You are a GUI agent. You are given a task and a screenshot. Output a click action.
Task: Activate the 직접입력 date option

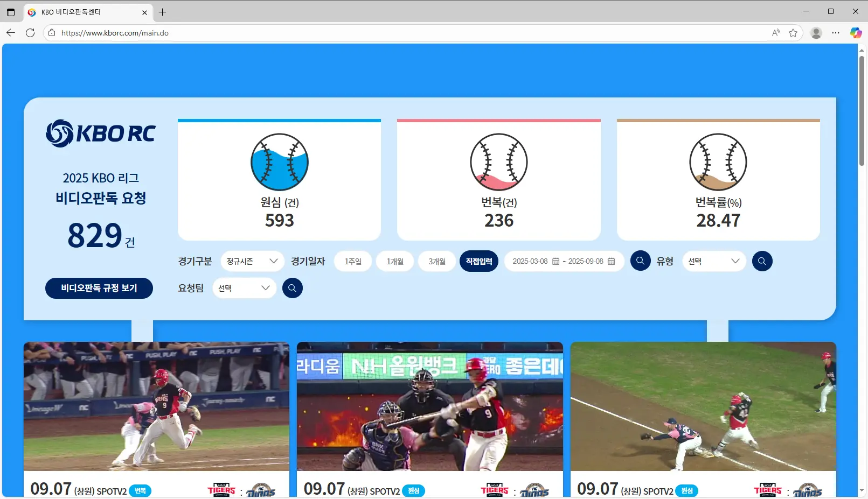point(478,261)
